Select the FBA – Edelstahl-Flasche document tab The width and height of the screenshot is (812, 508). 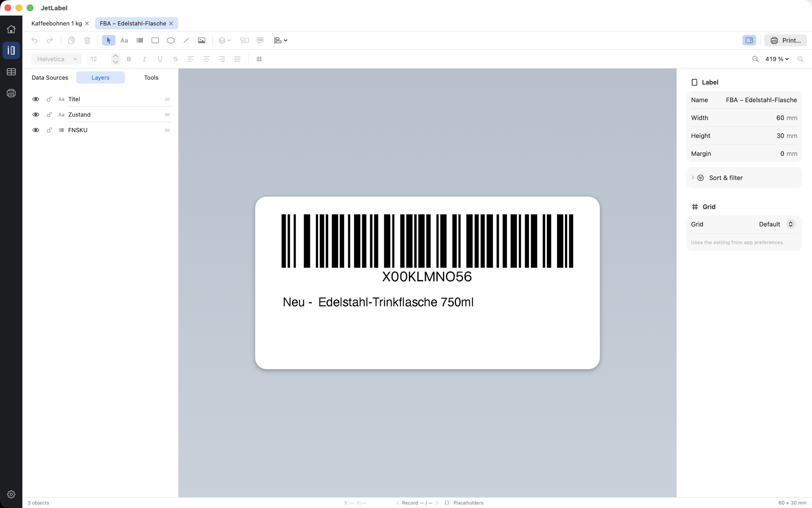pos(133,23)
